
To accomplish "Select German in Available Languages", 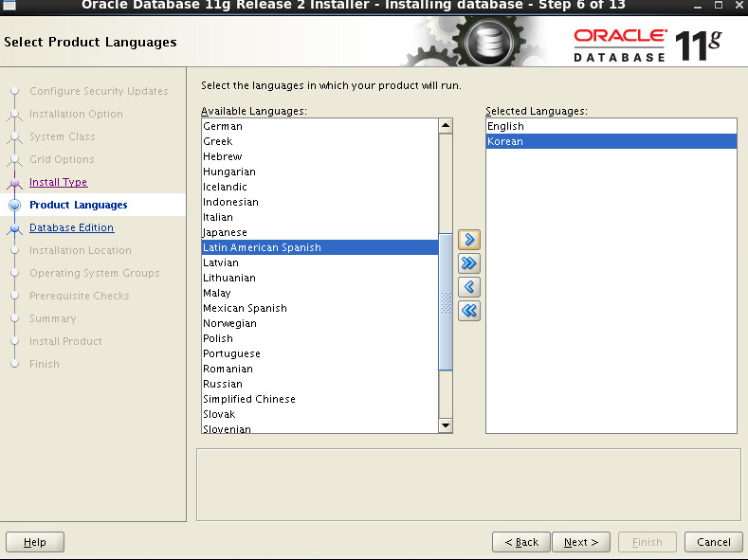I will click(x=319, y=126).
